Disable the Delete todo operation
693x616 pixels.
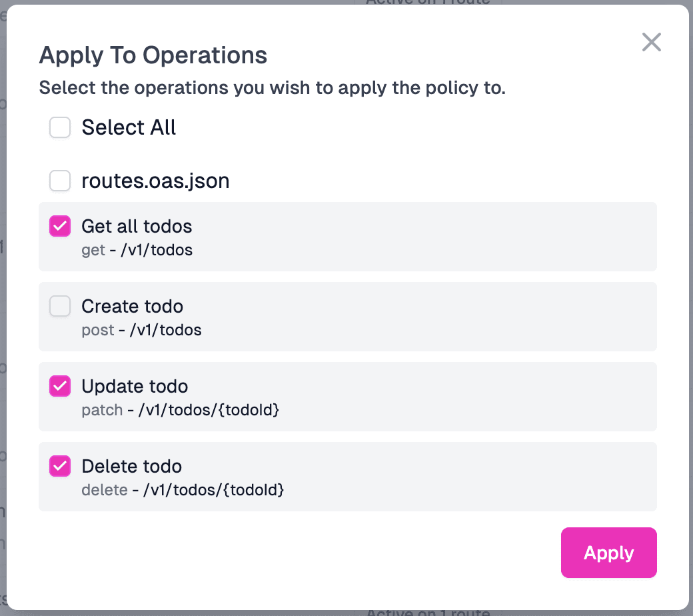click(x=59, y=466)
